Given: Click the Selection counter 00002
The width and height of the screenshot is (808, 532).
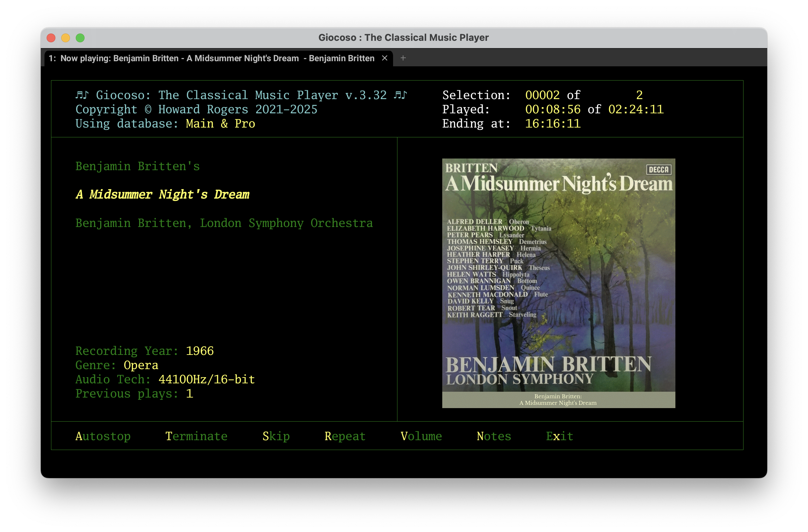Looking at the screenshot, I should coord(543,95).
